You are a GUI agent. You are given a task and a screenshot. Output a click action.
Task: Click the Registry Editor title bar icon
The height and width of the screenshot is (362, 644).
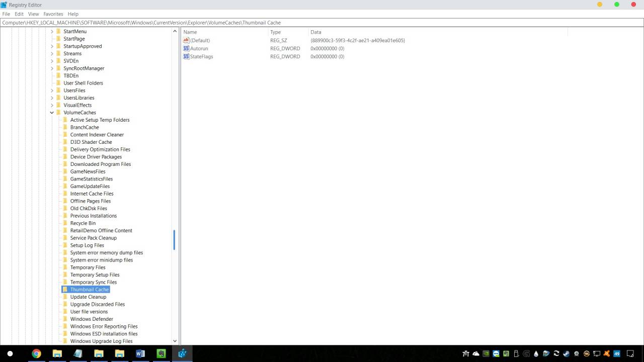coord(4,5)
